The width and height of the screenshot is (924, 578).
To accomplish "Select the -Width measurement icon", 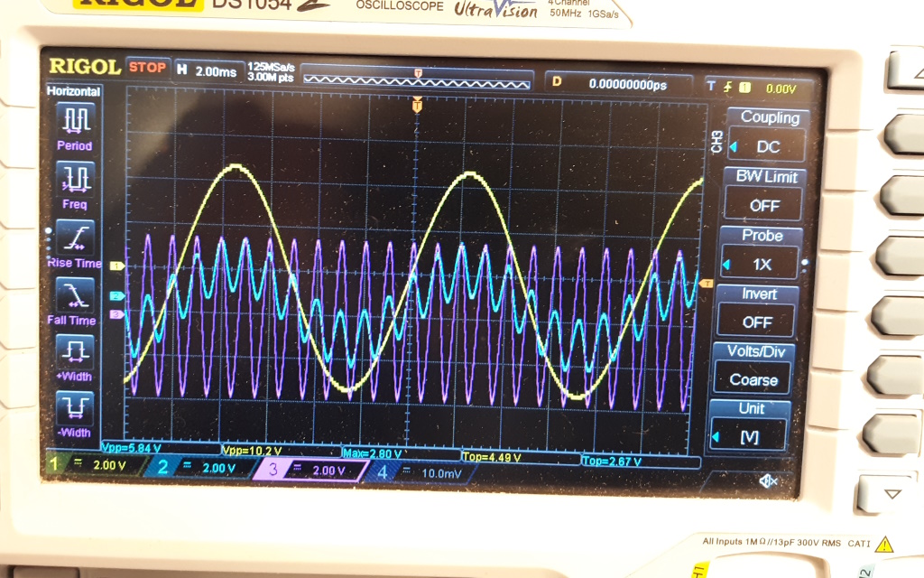I will pos(75,407).
